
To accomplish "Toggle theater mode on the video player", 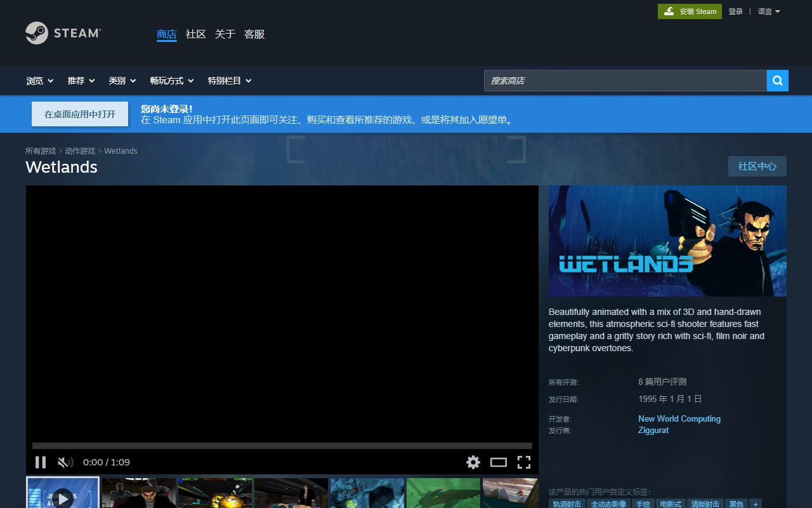I will [x=499, y=462].
